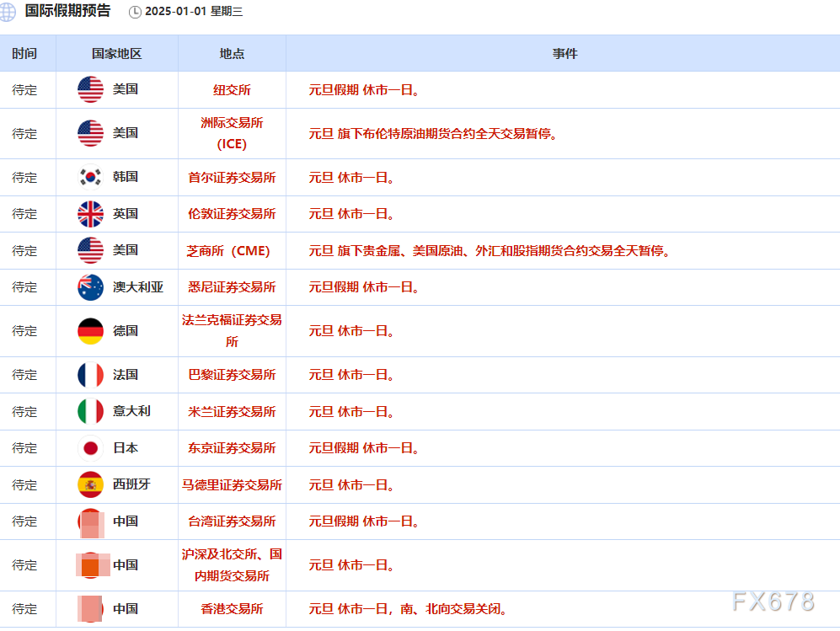Select the German flag beside 德国
The width and height of the screenshot is (840, 631).
point(90,331)
